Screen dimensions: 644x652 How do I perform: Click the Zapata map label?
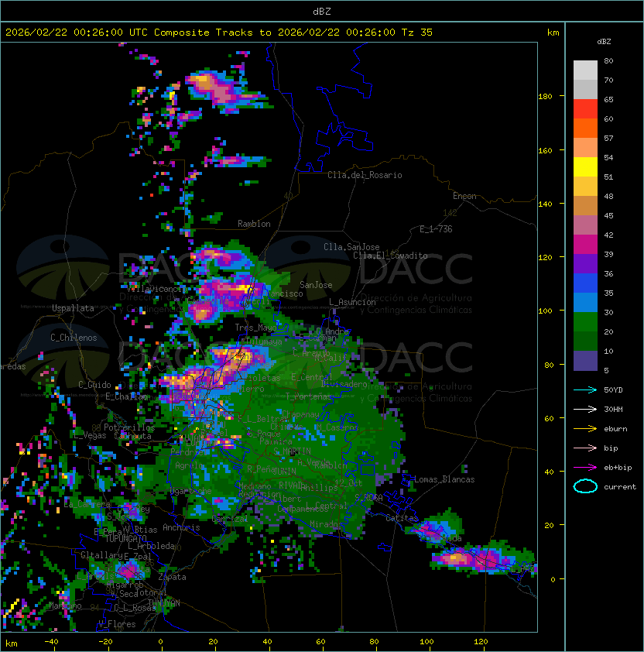(x=172, y=577)
